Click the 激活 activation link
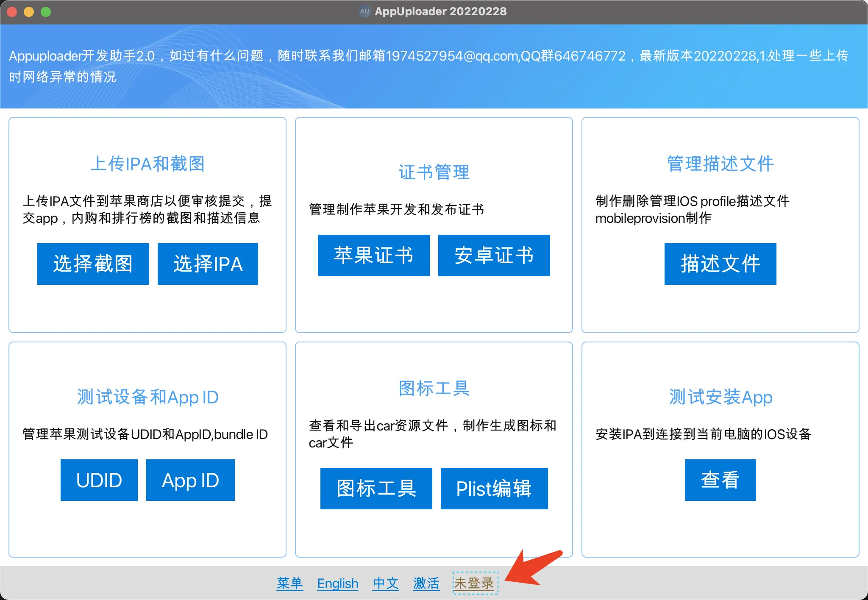The image size is (868, 600). (x=426, y=583)
